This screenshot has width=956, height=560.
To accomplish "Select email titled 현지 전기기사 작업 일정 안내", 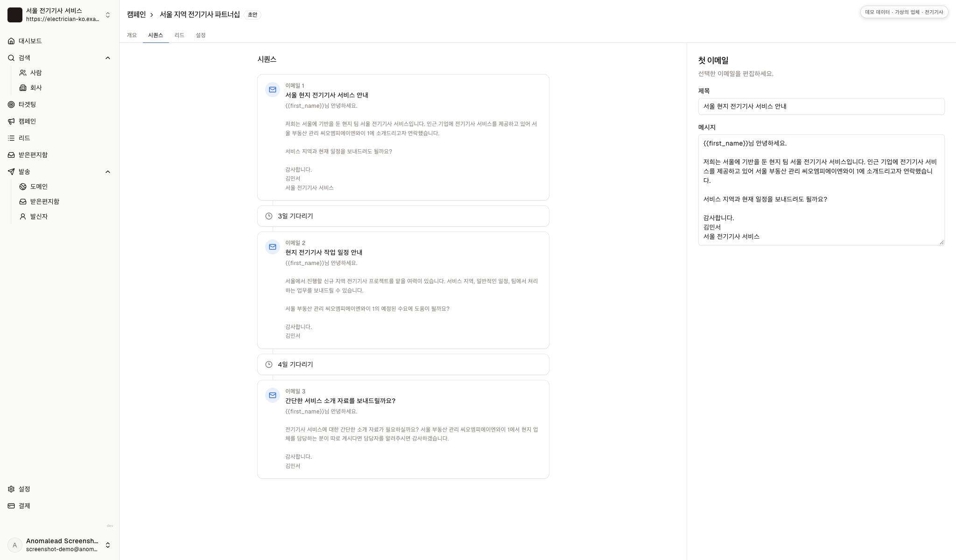I will [x=403, y=290].
